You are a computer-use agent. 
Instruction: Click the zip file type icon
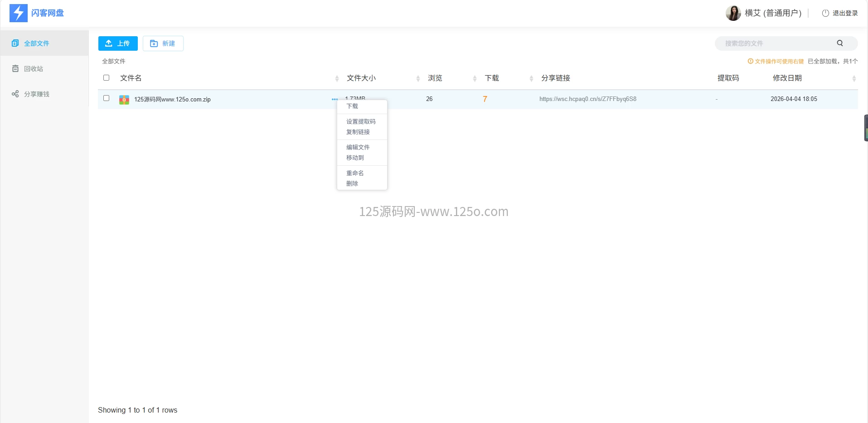click(124, 100)
